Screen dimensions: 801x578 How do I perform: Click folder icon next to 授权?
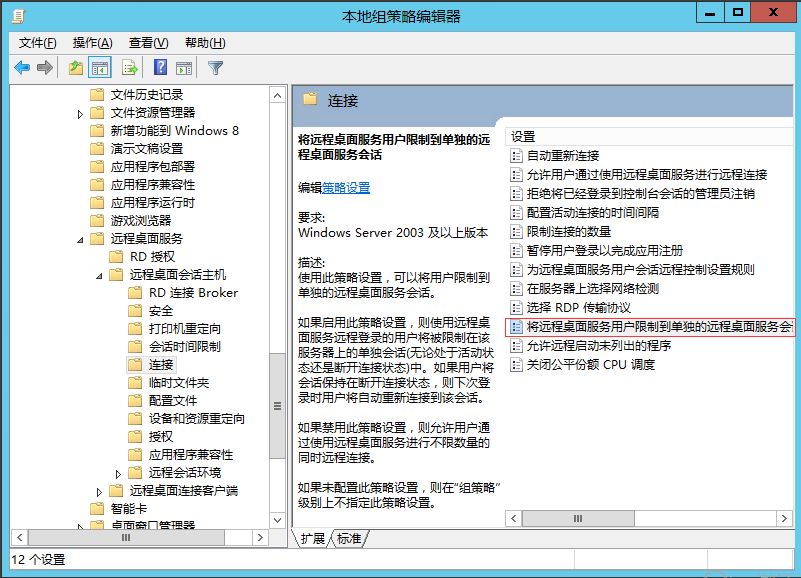[135, 436]
